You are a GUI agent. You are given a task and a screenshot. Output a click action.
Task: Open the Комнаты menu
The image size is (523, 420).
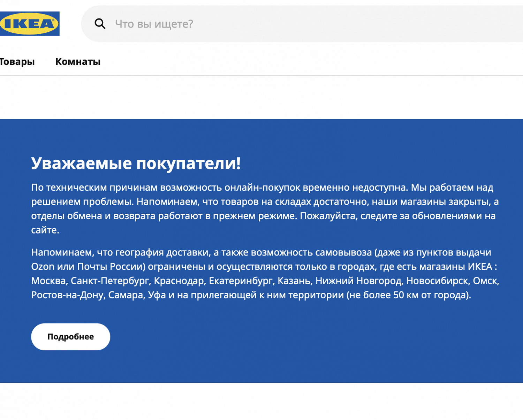(78, 62)
